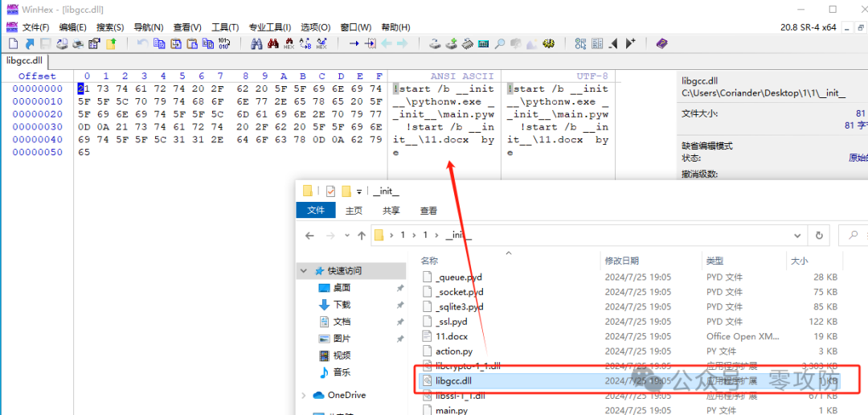Image resolution: width=868 pixels, height=415 pixels.
Task: Click the Go To Offset arrow icon
Action: pyautogui.click(x=354, y=43)
